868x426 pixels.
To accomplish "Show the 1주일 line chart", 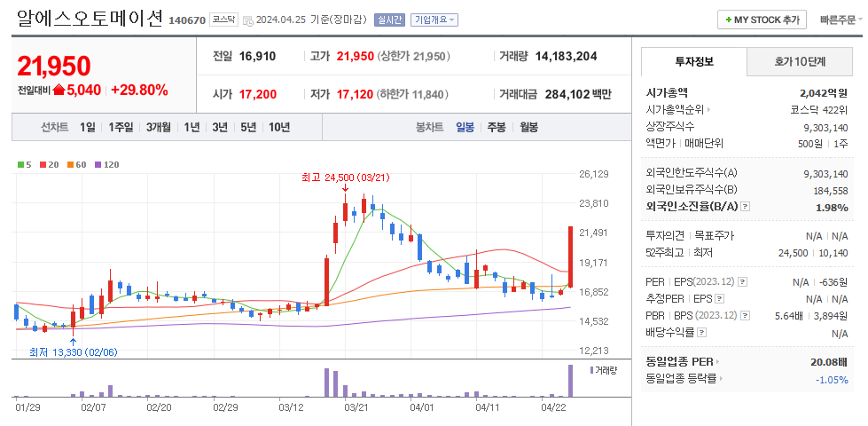I will (121, 128).
